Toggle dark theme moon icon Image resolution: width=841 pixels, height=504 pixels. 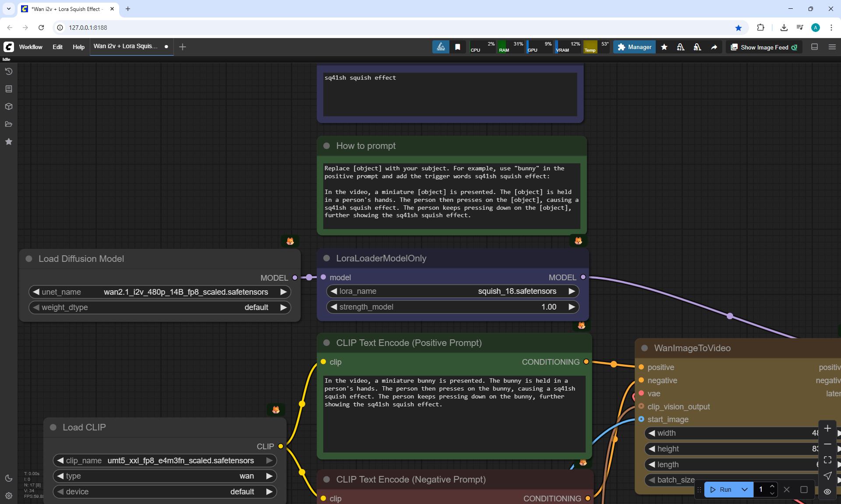pyautogui.click(x=8, y=478)
